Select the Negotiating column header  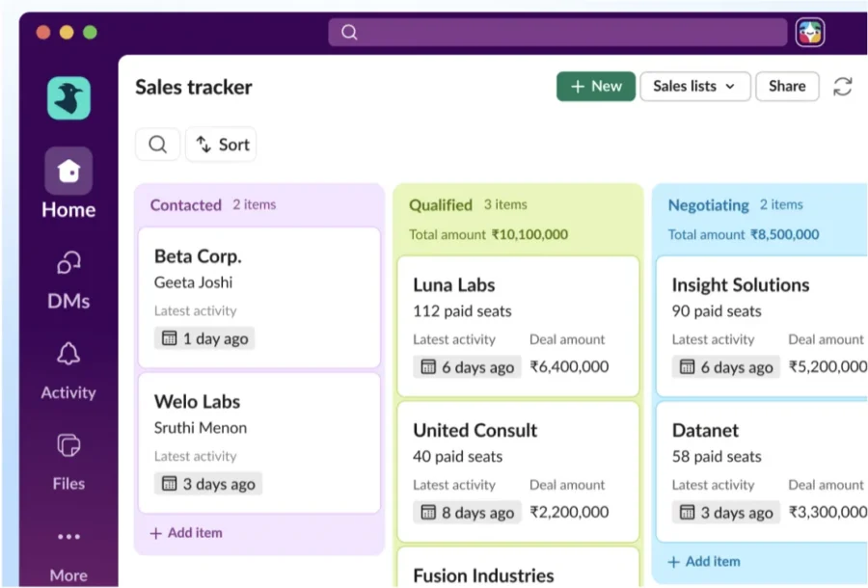pyautogui.click(x=709, y=205)
